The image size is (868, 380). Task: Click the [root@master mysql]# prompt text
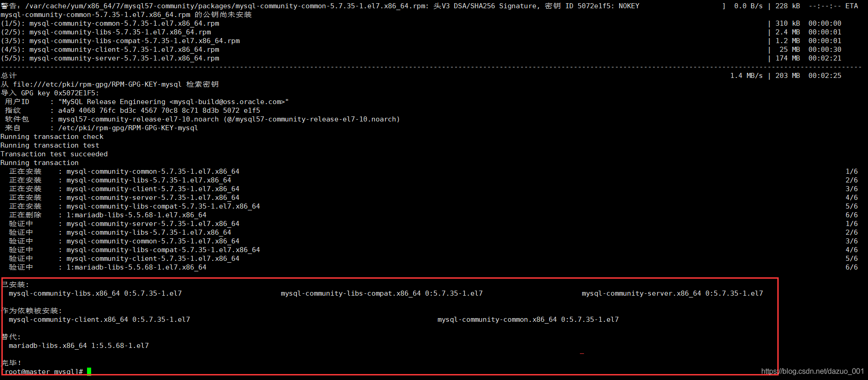pos(43,371)
